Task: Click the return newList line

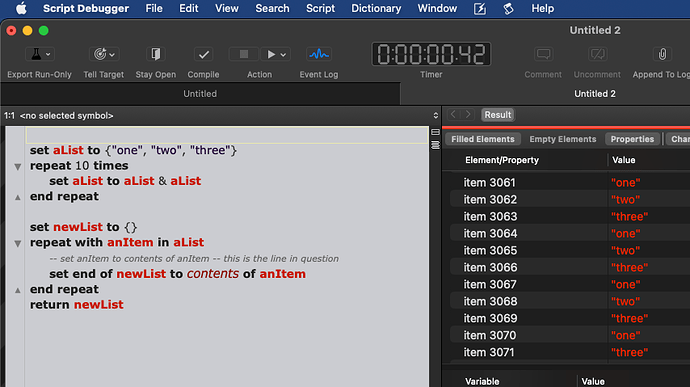Action: coord(77,305)
